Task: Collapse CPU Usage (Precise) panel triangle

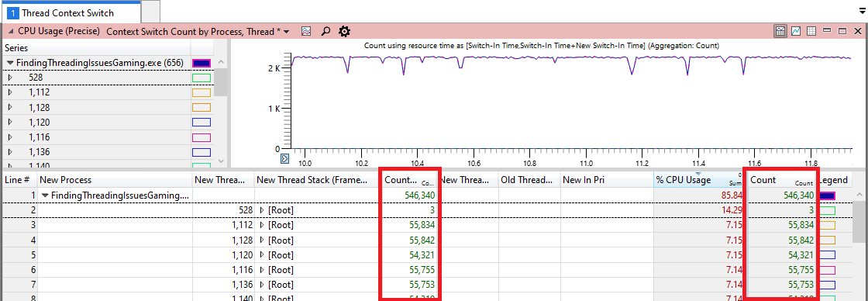Action: [x=10, y=32]
